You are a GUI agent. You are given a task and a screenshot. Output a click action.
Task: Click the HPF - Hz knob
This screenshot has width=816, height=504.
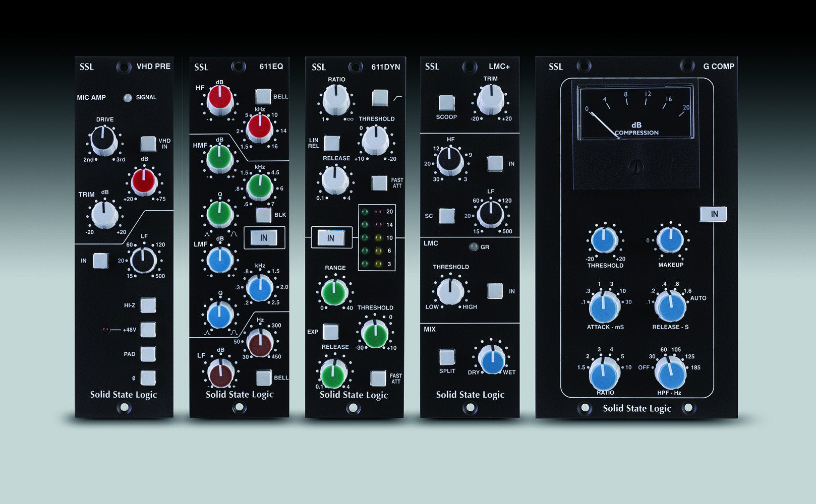coord(670,373)
